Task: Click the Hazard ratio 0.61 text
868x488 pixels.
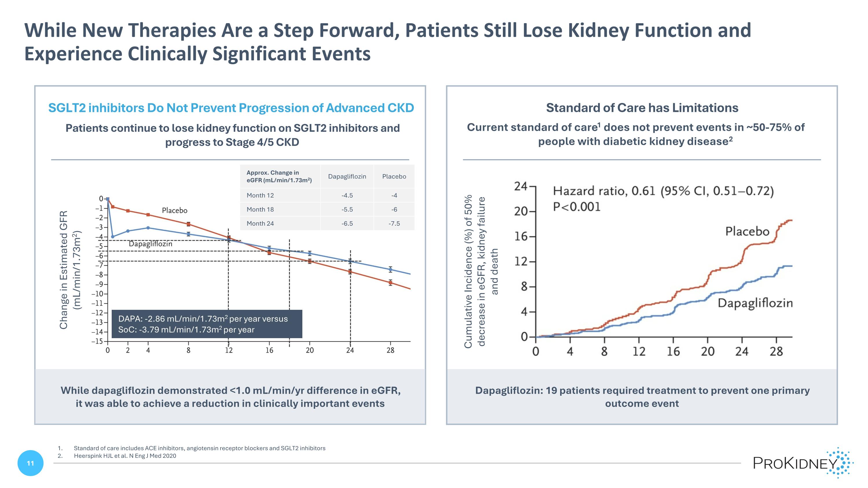Action: click(x=663, y=191)
